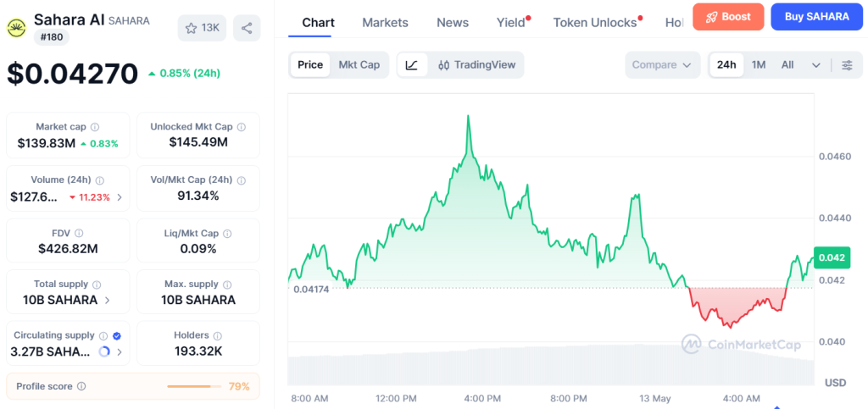Click the share icon next to watchlist
Viewport: 868px width, 409px height.
tap(247, 28)
